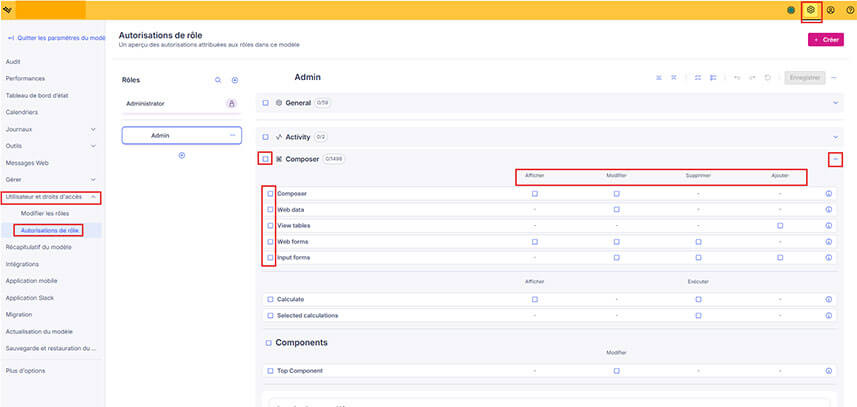Viewport: 857px width, 407px height.
Task: Open Audit in the sidebar
Action: click(13, 62)
